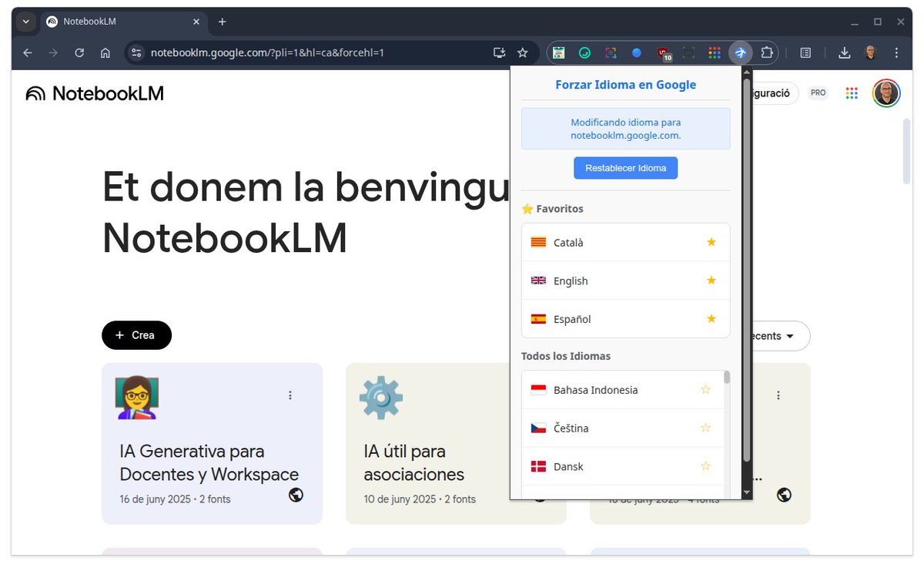Click the Todos los Idiomas heading
Screen dimensions: 924x578
click(x=566, y=356)
